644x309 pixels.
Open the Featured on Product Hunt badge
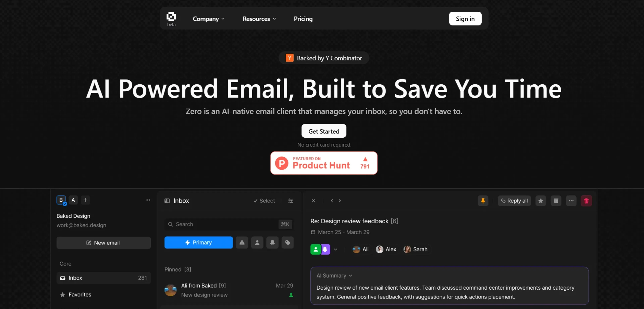coord(324,163)
